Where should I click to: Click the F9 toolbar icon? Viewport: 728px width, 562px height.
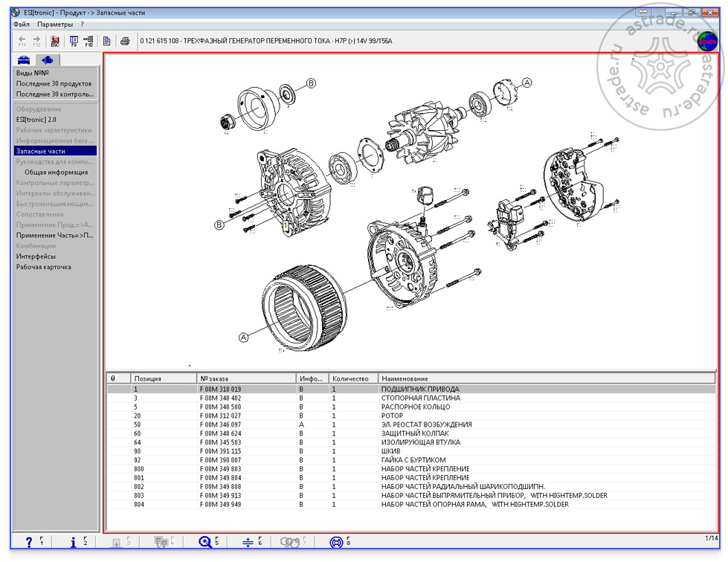pyautogui.click(x=74, y=40)
